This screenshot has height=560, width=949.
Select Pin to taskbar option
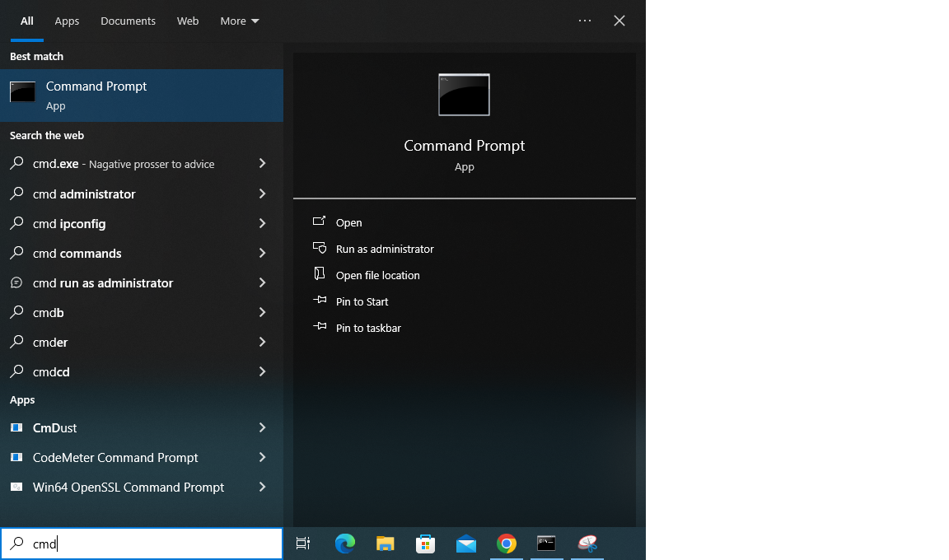tap(368, 328)
